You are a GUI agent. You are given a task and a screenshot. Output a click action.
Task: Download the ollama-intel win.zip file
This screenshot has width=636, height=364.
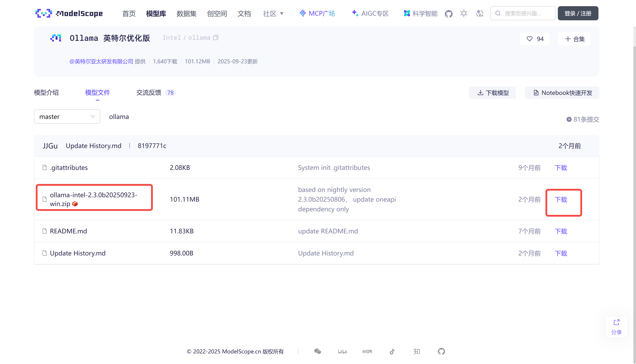561,199
